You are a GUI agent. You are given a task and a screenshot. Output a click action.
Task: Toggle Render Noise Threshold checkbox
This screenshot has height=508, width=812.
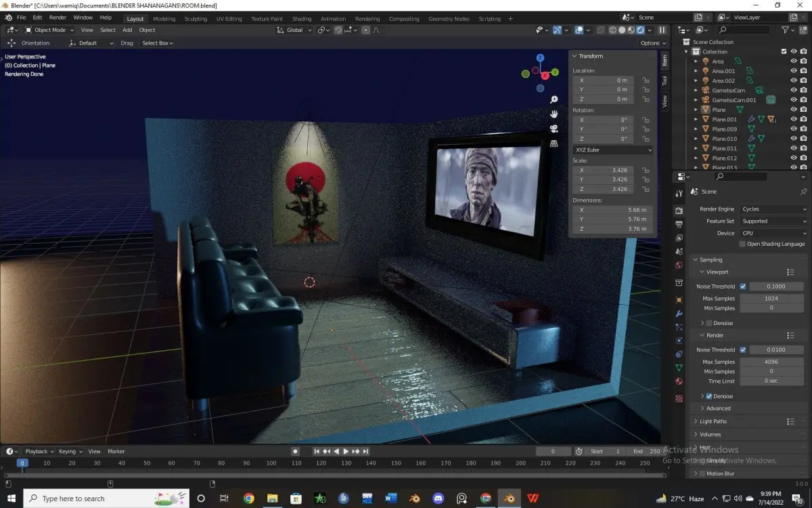742,350
